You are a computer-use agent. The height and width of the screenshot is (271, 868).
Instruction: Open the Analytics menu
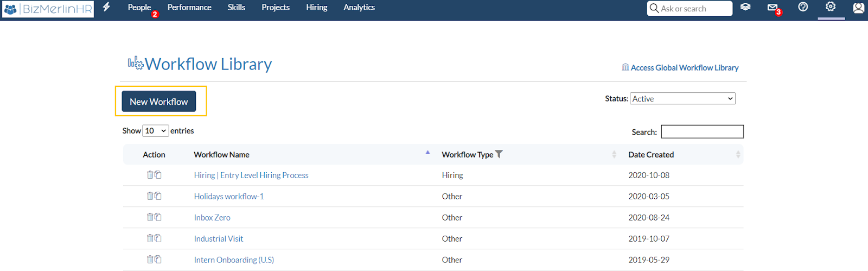(x=359, y=8)
